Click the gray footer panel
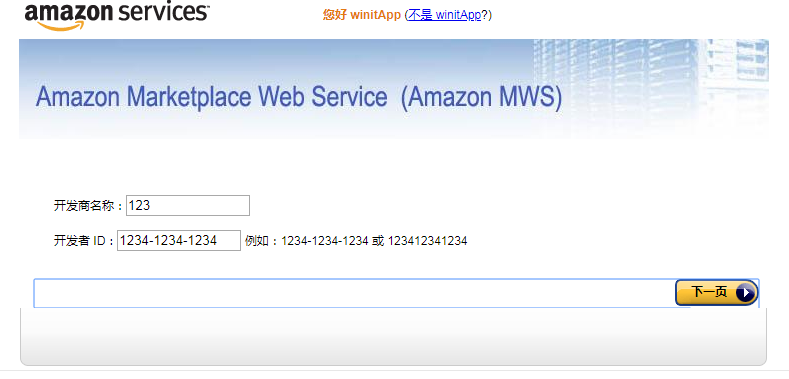The width and height of the screenshot is (789, 379). click(x=393, y=336)
